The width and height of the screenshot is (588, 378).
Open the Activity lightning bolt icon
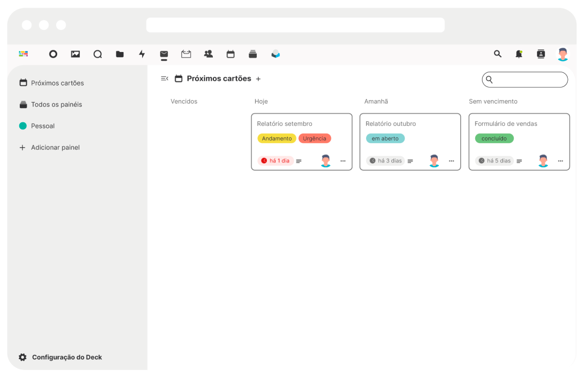(142, 54)
